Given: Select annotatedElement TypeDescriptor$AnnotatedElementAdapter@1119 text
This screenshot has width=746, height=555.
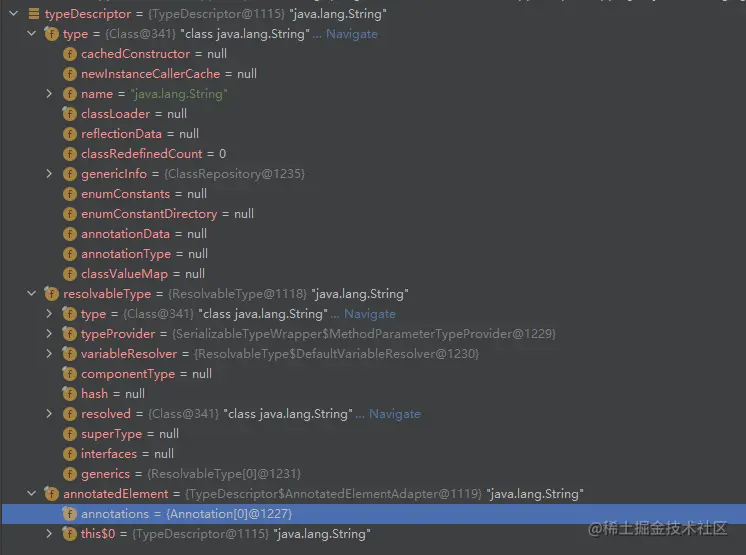Looking at the screenshot, I should 334,494.
